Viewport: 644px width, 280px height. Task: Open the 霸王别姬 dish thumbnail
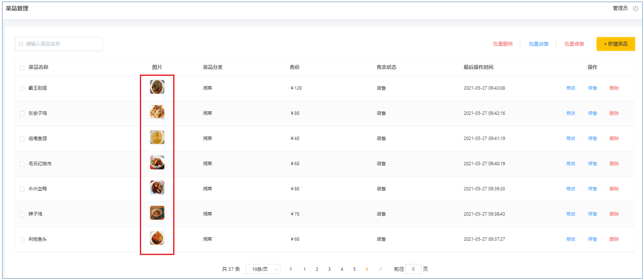click(157, 87)
